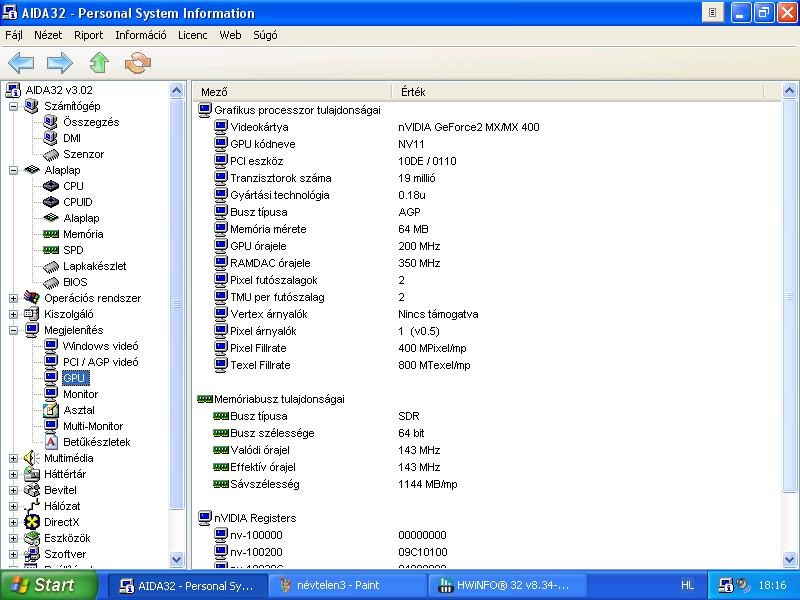Select the AIDA32 v3.02 root node
This screenshot has width=800, height=600.
(59, 90)
